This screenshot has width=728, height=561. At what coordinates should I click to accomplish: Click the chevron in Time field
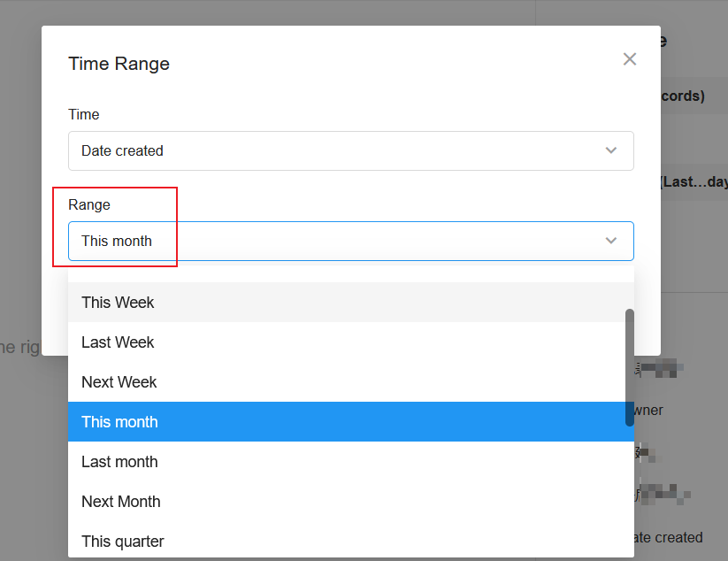tap(611, 150)
